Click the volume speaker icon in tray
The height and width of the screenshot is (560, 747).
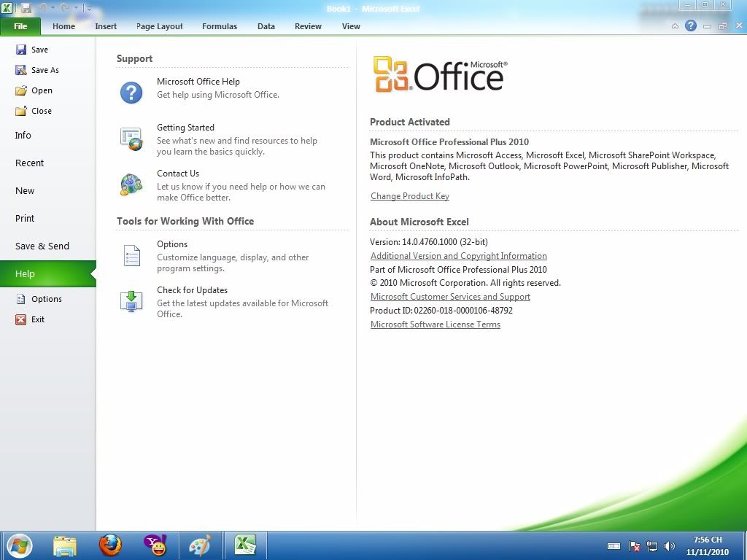(x=670, y=546)
